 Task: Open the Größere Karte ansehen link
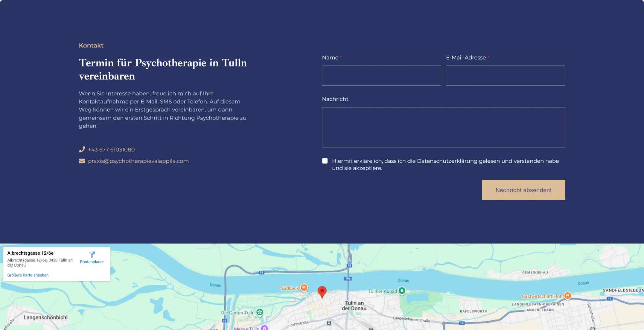(28, 275)
